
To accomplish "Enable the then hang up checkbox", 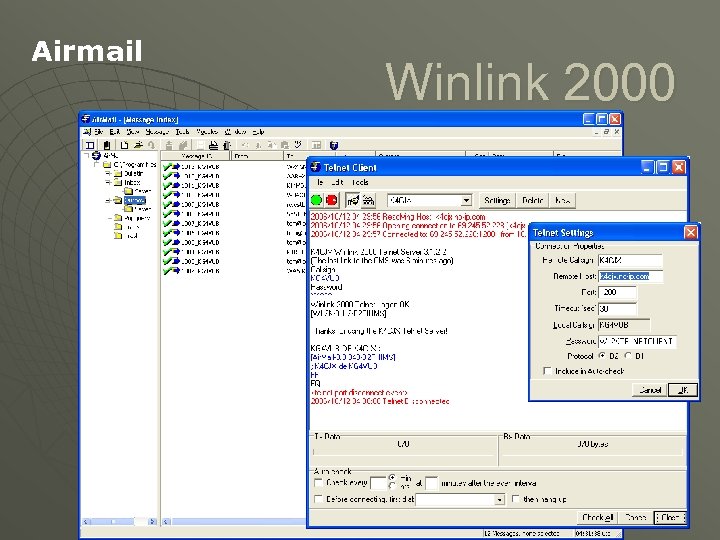I will point(516,499).
